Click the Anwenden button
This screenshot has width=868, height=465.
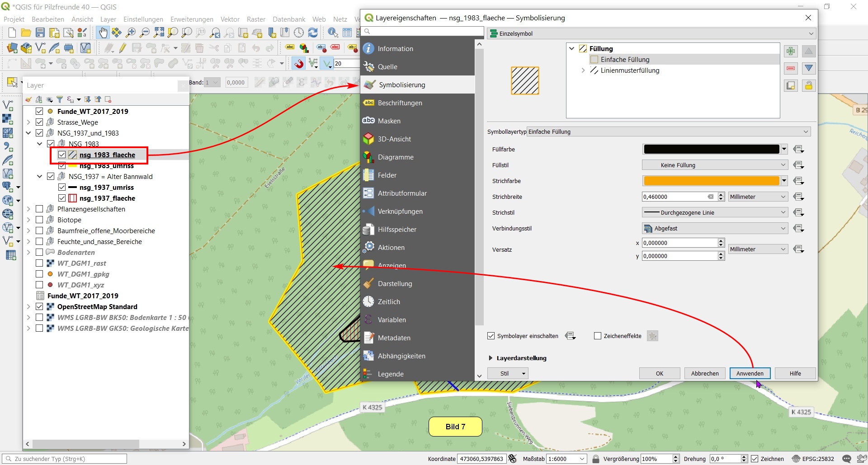point(750,373)
